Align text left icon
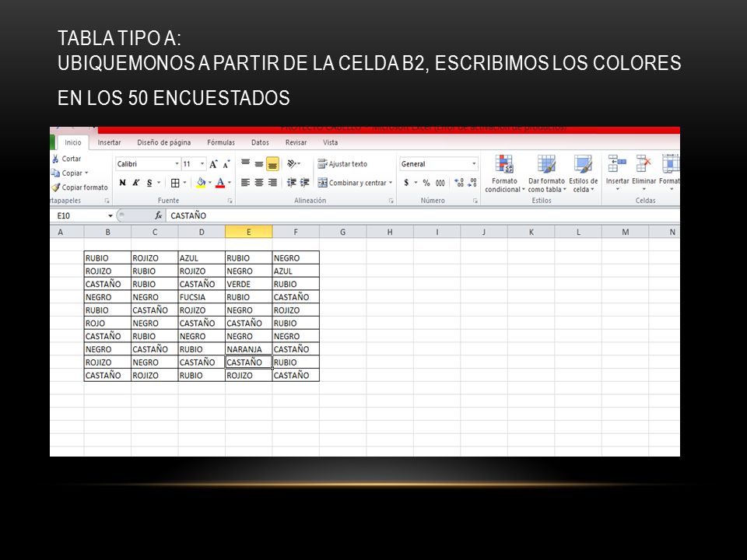The image size is (747, 560). pos(245,183)
